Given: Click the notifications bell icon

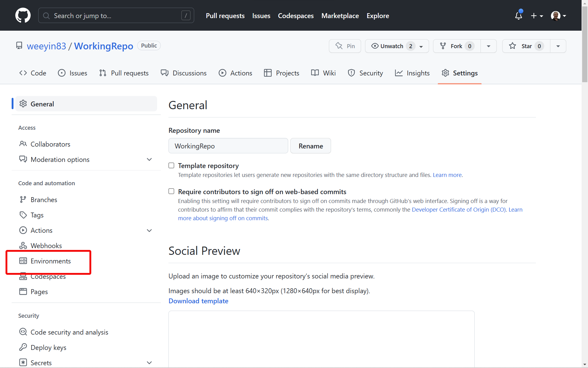Looking at the screenshot, I should tap(518, 15).
